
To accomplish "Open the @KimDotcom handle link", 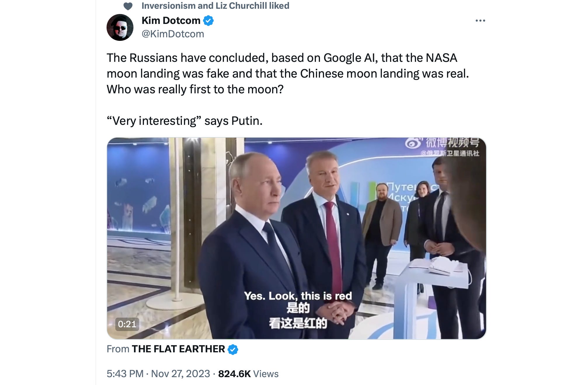I will point(173,34).
